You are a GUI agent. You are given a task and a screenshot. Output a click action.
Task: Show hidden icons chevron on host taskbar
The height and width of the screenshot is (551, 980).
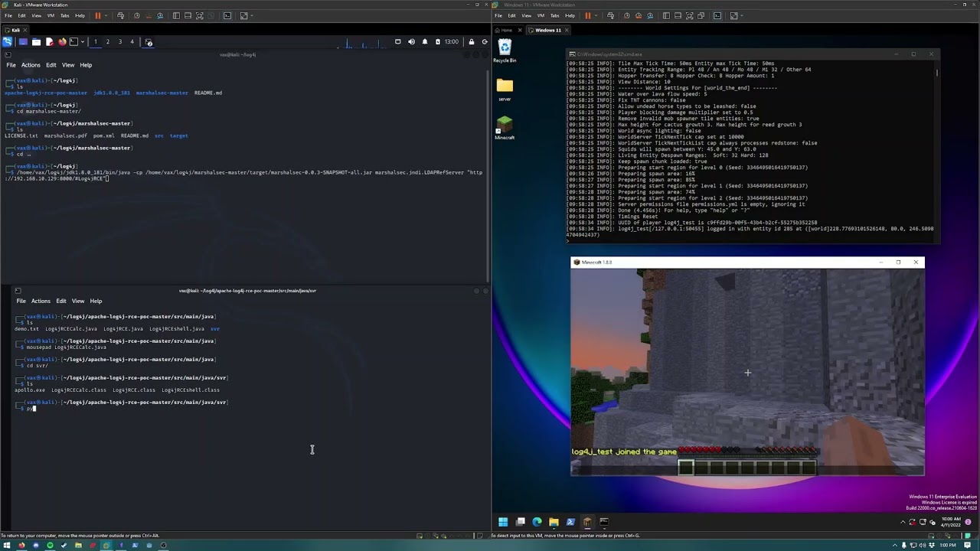(895, 546)
